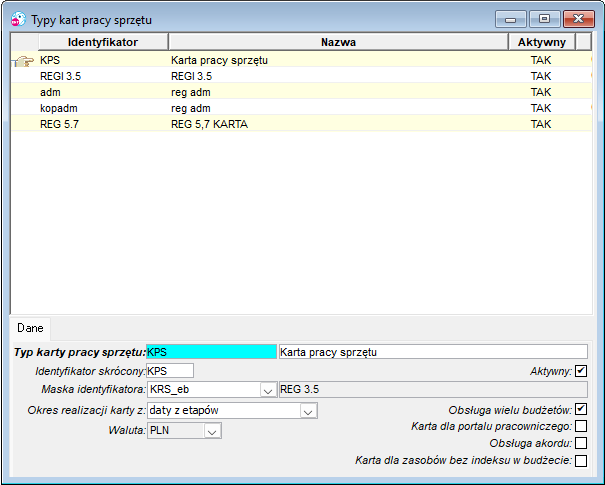Image resolution: width=605 pixels, height=485 pixels.
Task: Open the Waluta currency dropdown
Action: [x=212, y=431]
